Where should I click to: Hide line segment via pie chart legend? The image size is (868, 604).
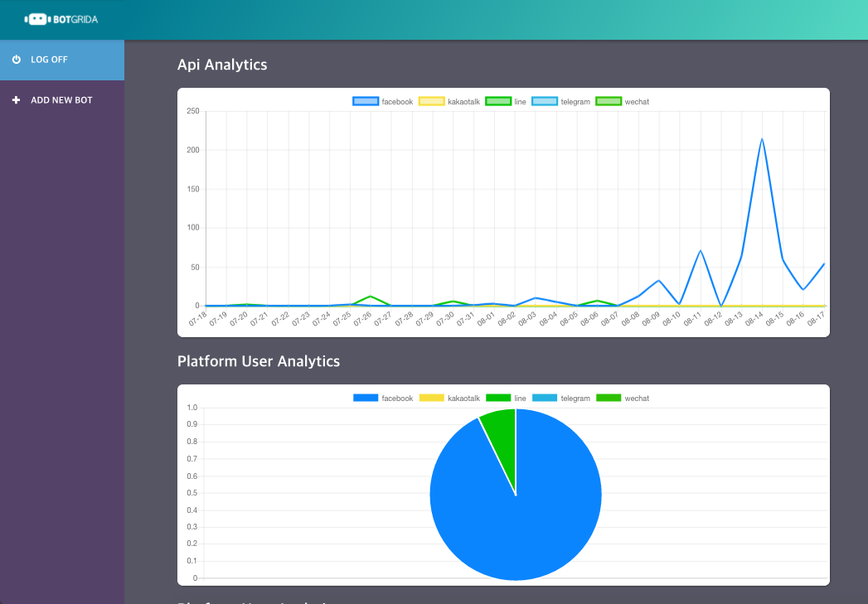506,399
